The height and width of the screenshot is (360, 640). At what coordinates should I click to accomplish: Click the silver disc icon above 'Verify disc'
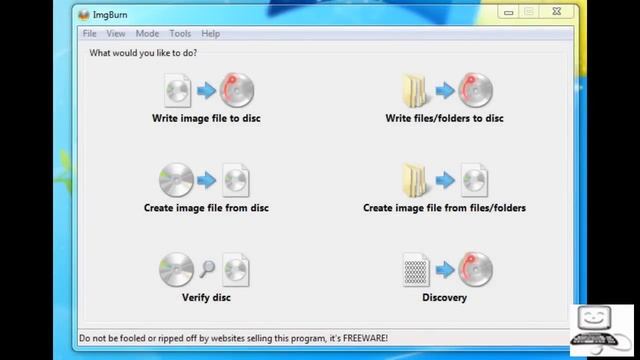pyautogui.click(x=176, y=269)
